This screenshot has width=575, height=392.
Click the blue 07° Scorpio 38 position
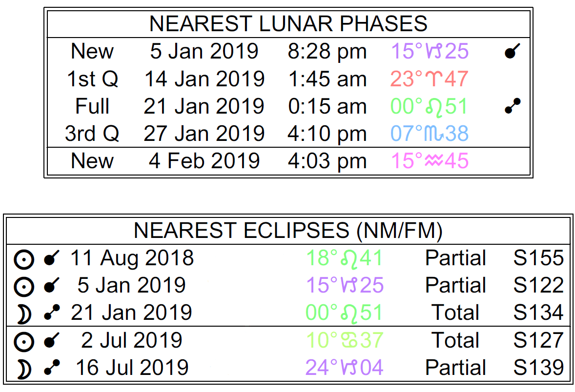coord(430,134)
